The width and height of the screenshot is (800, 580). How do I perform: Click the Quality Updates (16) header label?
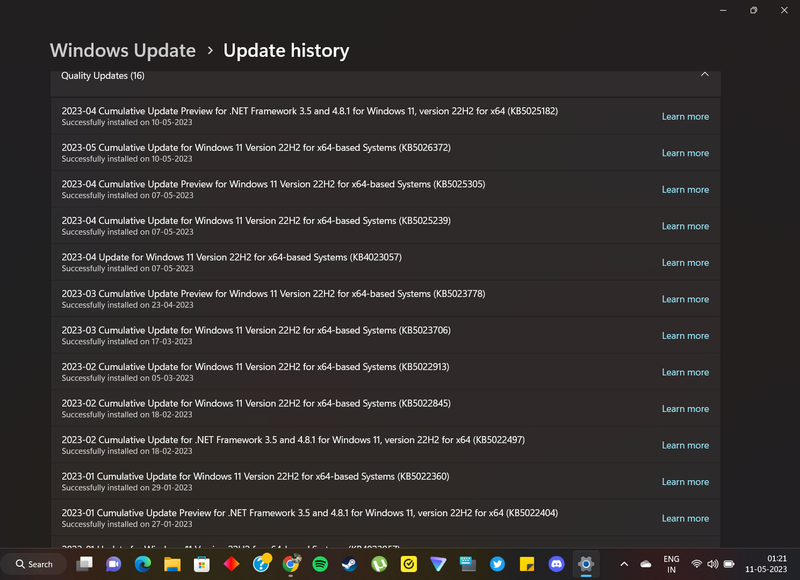coord(103,75)
